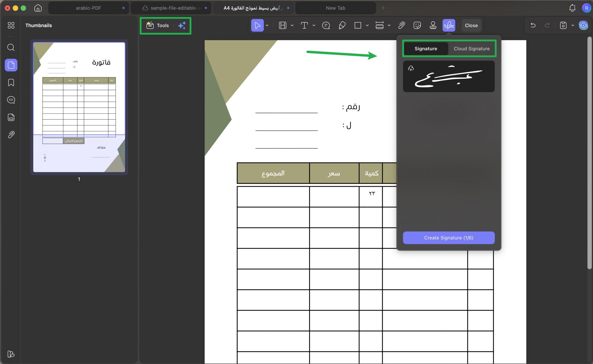The width and height of the screenshot is (593, 364).
Task: Click the attachment paperclip toolbar icon
Action: pyautogui.click(x=401, y=25)
